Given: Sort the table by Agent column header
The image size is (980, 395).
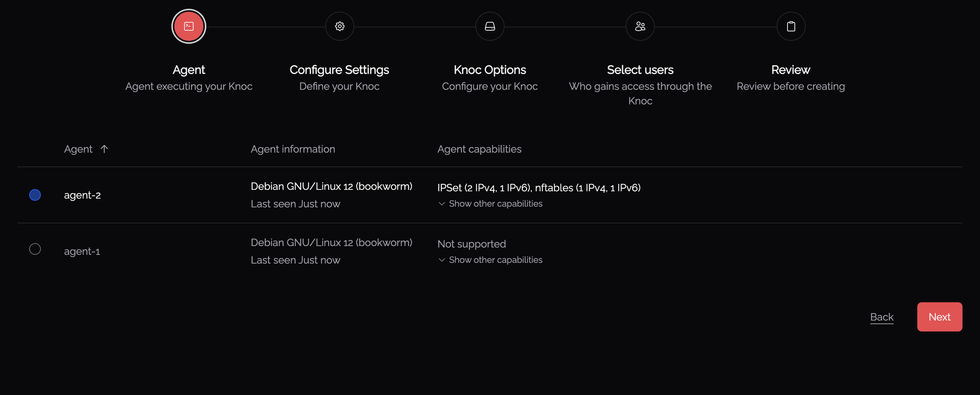Looking at the screenshot, I should coord(78,149).
